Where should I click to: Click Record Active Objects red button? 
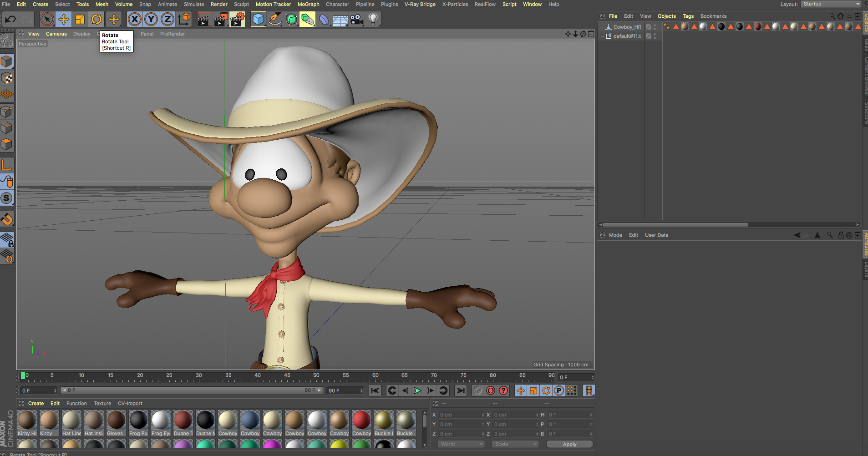[x=477, y=390]
